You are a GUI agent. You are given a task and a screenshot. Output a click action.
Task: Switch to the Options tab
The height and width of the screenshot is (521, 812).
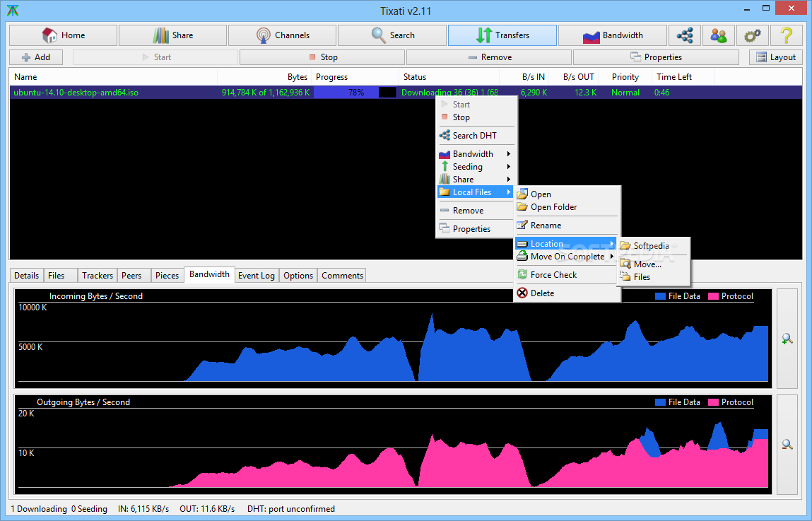tap(298, 276)
